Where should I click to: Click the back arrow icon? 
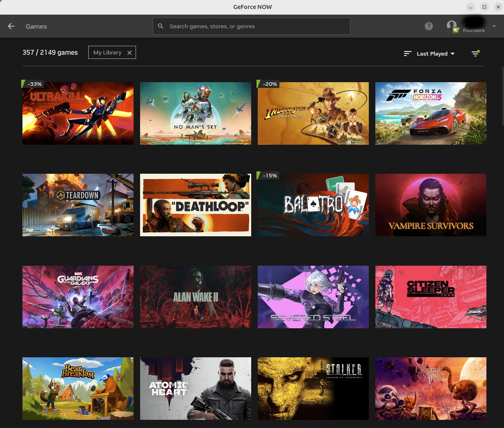pos(11,26)
